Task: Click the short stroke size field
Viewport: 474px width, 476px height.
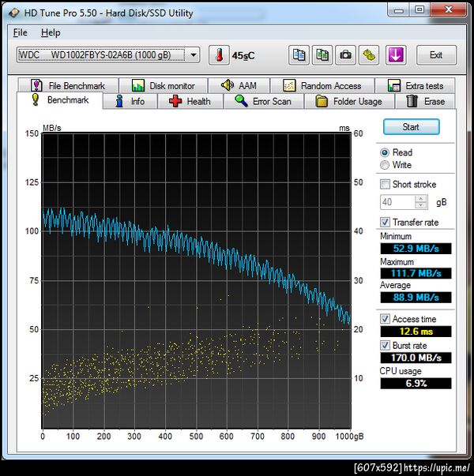Action: [x=397, y=202]
